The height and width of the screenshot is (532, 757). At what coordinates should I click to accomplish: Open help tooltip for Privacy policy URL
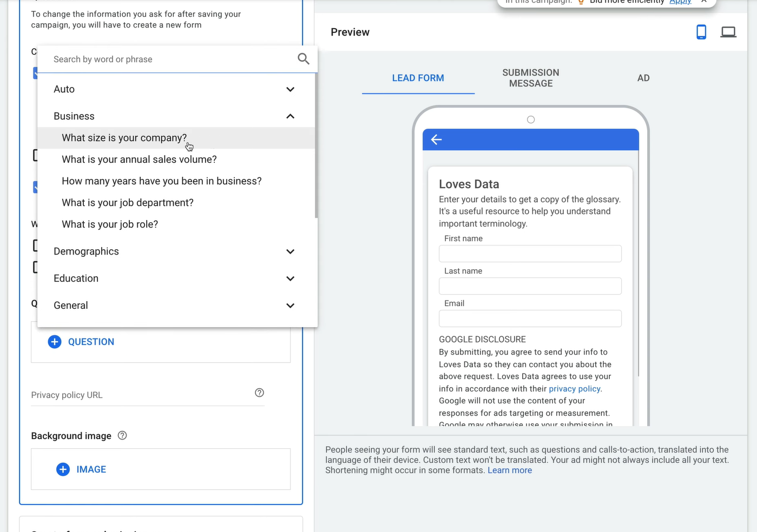pos(259,393)
